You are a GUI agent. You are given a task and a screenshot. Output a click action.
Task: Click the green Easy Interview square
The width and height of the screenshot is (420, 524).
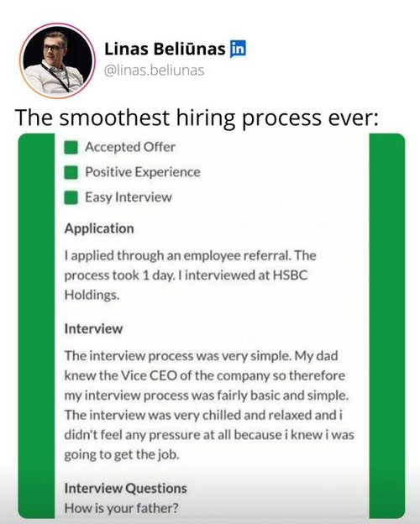click(x=71, y=197)
